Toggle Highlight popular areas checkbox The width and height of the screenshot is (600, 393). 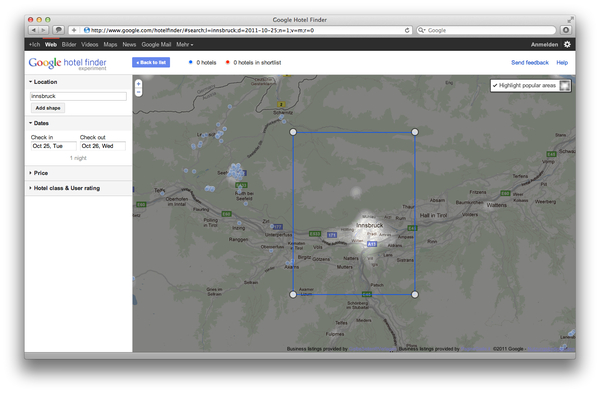pyautogui.click(x=494, y=85)
